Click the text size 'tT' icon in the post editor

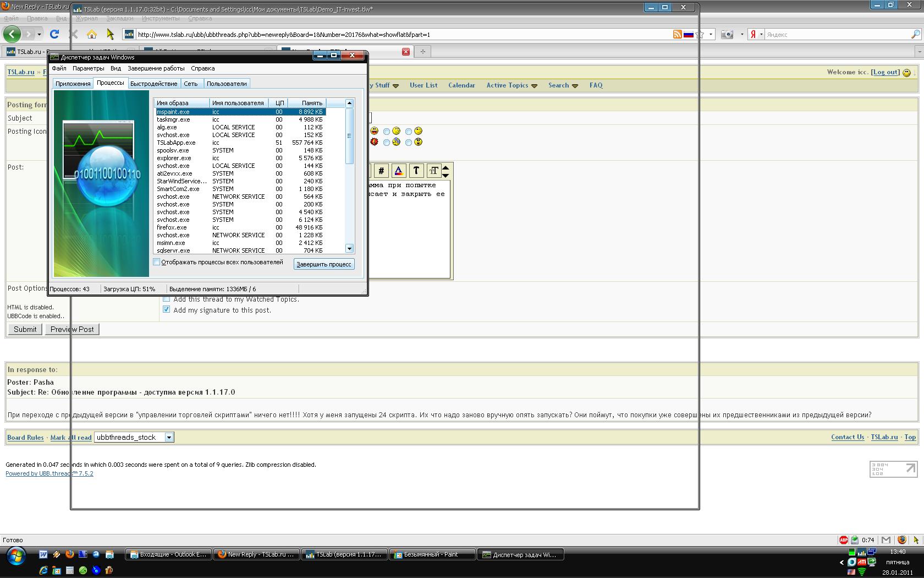(x=434, y=171)
